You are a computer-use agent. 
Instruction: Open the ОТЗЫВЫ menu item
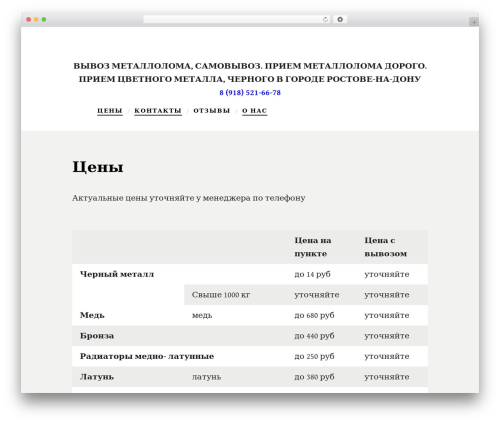click(x=212, y=111)
